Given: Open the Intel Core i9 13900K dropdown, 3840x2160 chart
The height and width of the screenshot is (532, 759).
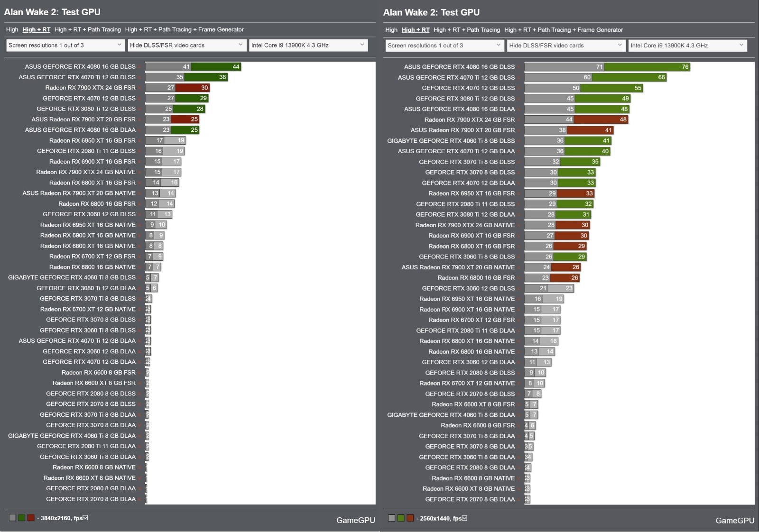Looking at the screenshot, I should point(308,45).
